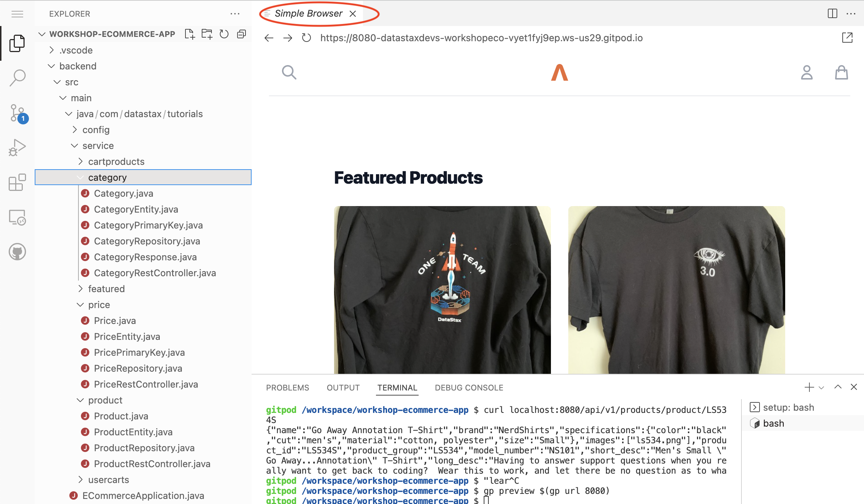Reload the Simple Browser page
The width and height of the screenshot is (864, 504).
[306, 38]
